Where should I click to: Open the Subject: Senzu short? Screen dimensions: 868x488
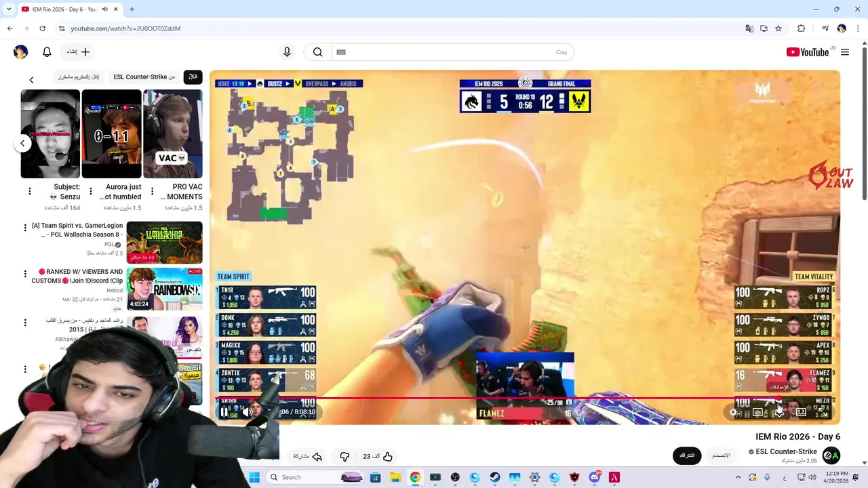pyautogui.click(x=50, y=134)
